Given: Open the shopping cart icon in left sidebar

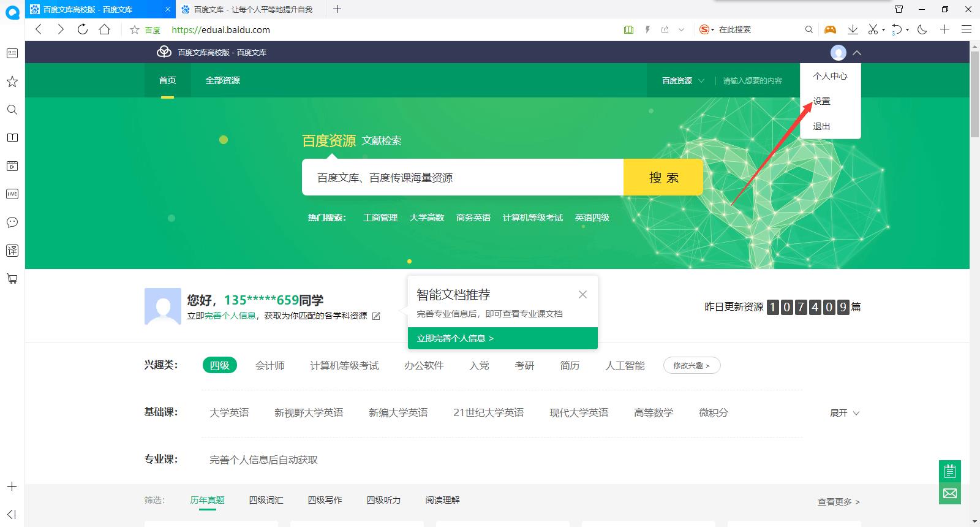Looking at the screenshot, I should click(12, 279).
